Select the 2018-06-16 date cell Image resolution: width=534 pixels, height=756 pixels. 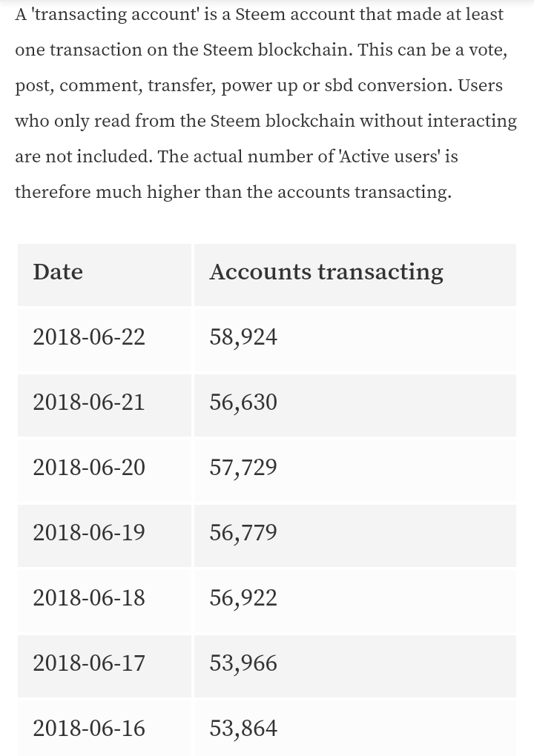tap(105, 728)
